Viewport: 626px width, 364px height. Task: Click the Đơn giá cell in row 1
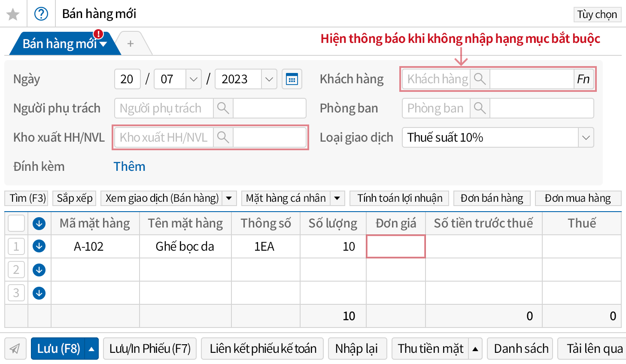395,246
